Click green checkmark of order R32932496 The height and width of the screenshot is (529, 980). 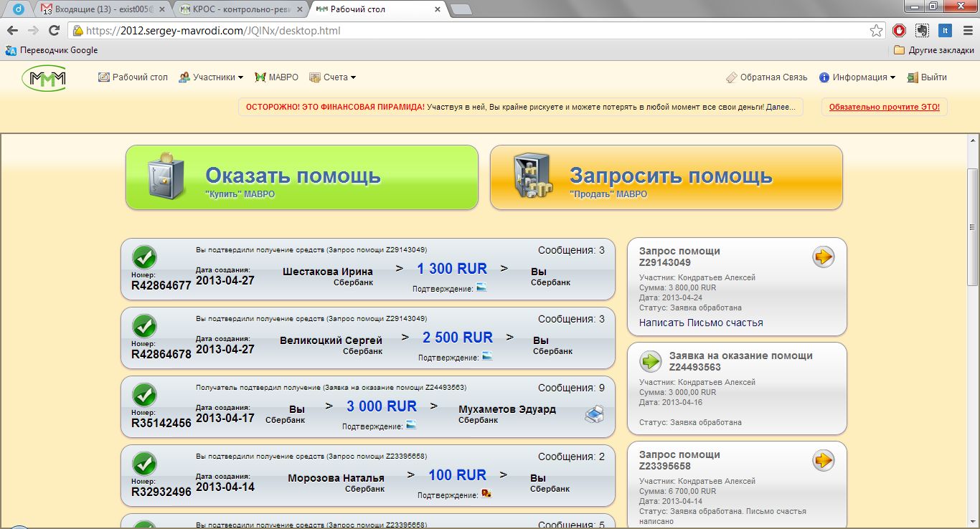(145, 464)
